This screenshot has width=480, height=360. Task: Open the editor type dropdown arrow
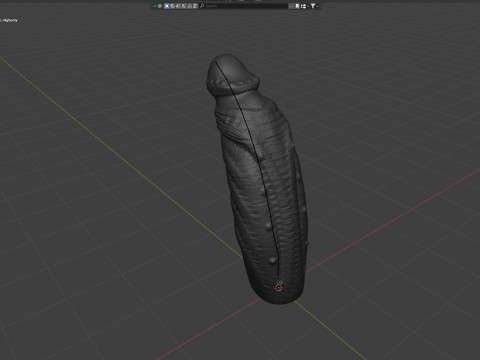pos(155,6)
